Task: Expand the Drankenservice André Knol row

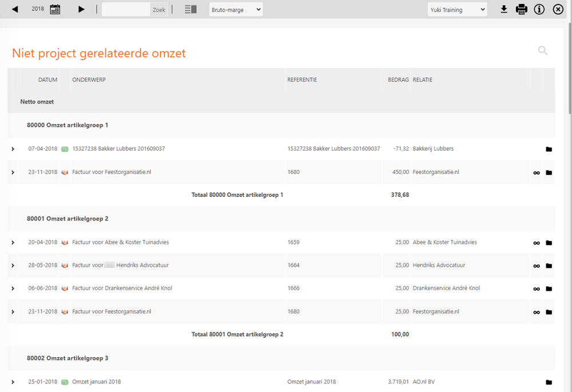Action: pos(13,288)
